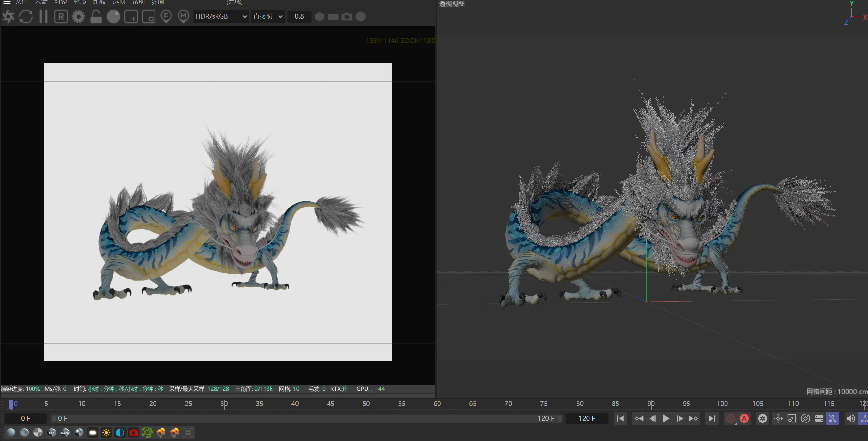The height and width of the screenshot is (441, 868).
Task: Click the gray camera icon in viewer toolbar
Action: tap(347, 17)
